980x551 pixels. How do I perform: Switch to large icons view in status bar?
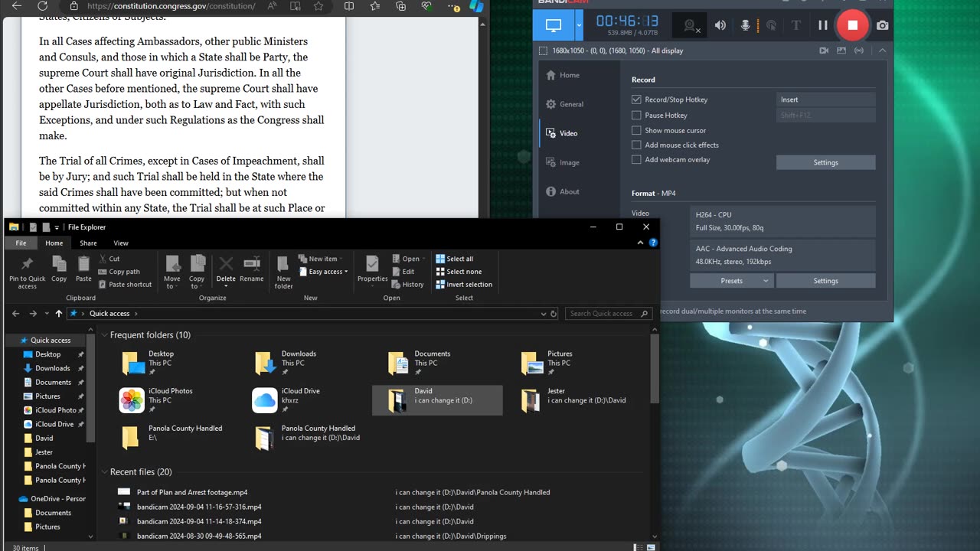point(652,547)
